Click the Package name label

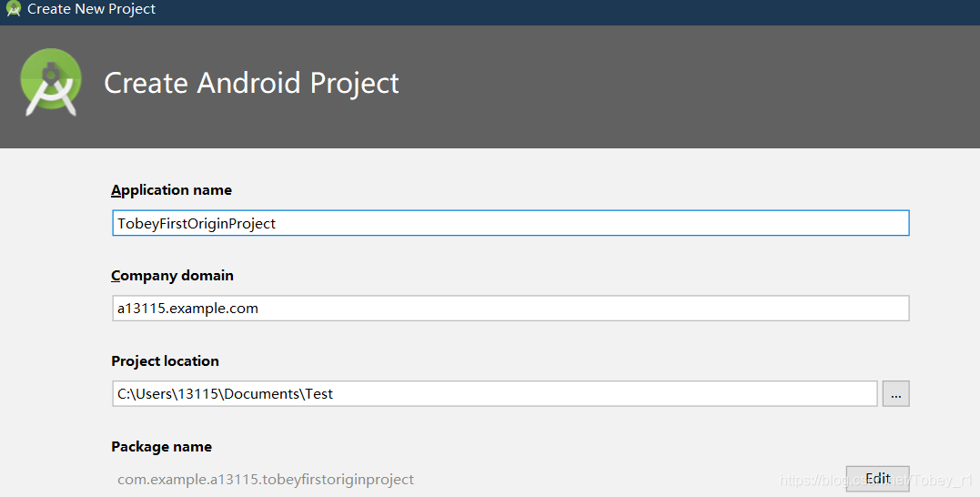pyautogui.click(x=161, y=446)
